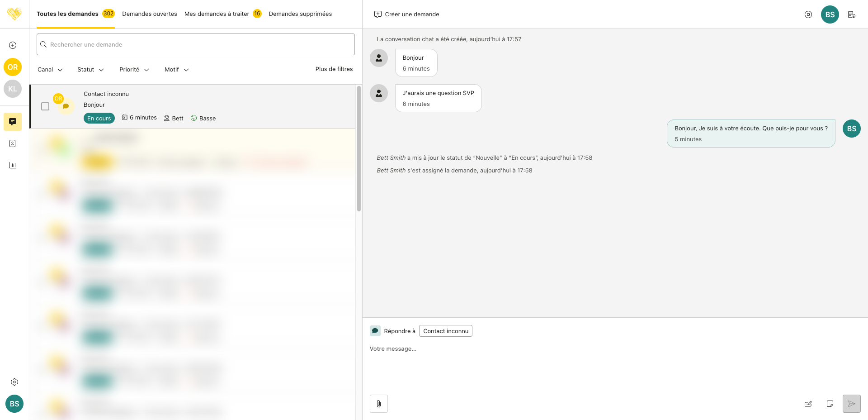Expand the Priorité filter dropdown
868x420 pixels.
tap(134, 70)
